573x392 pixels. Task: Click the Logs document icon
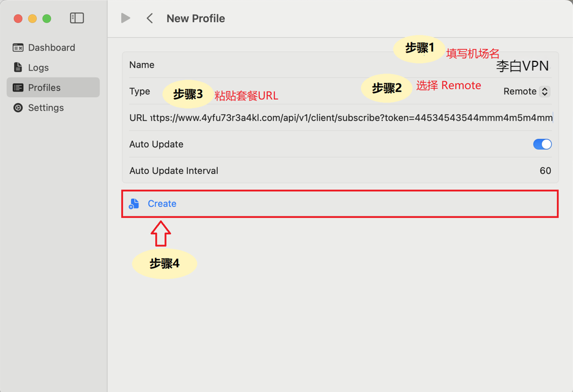(x=18, y=67)
